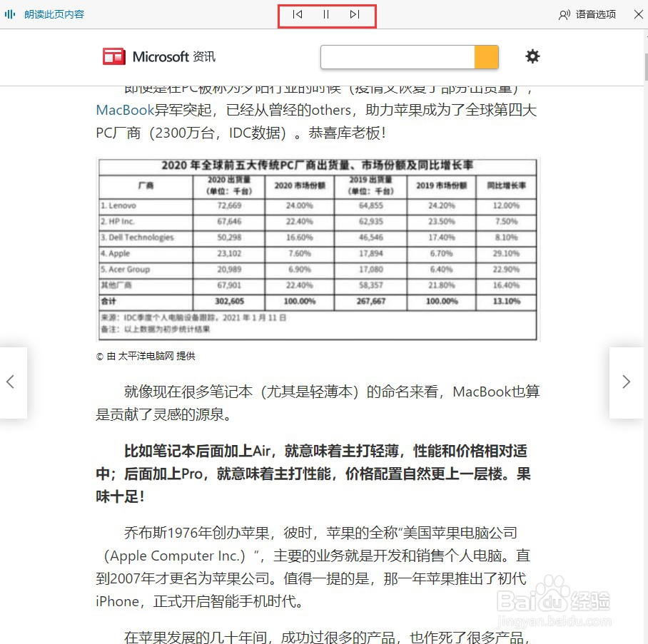Click the PC shipment table image

pos(318,250)
